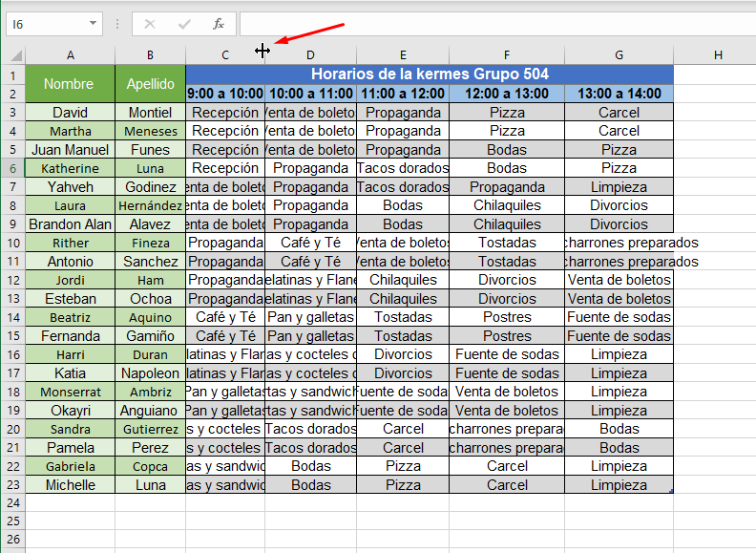Select the cell containing Katherine
This screenshot has width=756, height=553.
tap(71, 168)
